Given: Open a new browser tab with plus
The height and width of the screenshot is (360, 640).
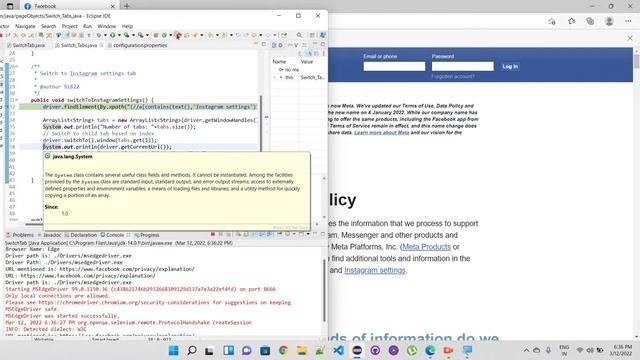Looking at the screenshot, I should point(127,6).
